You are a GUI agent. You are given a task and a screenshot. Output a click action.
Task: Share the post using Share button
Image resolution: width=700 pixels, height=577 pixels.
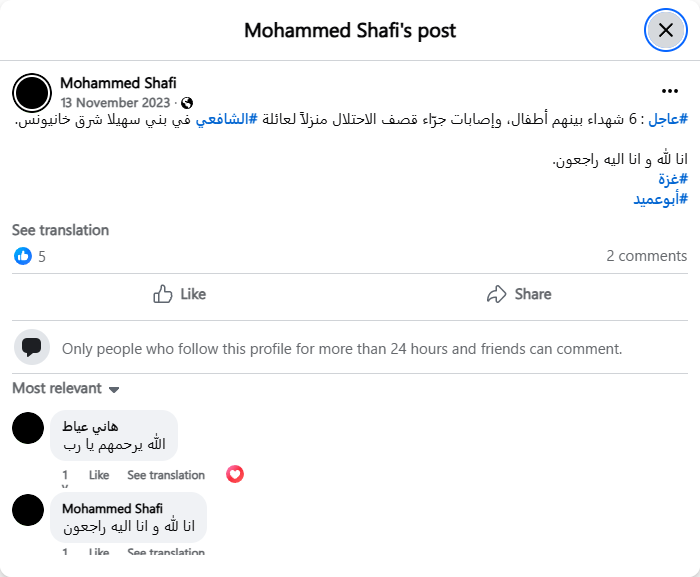519,294
